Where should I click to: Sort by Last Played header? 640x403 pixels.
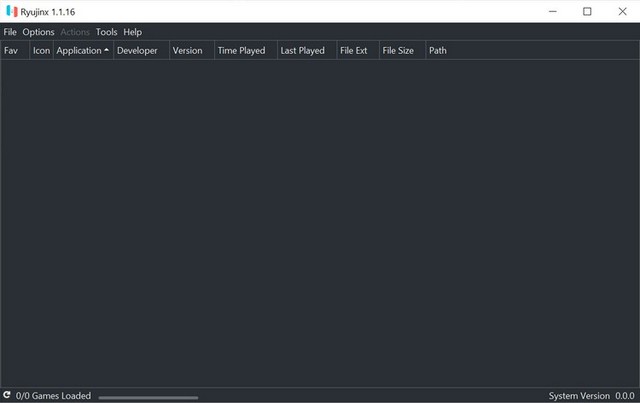[x=302, y=51]
